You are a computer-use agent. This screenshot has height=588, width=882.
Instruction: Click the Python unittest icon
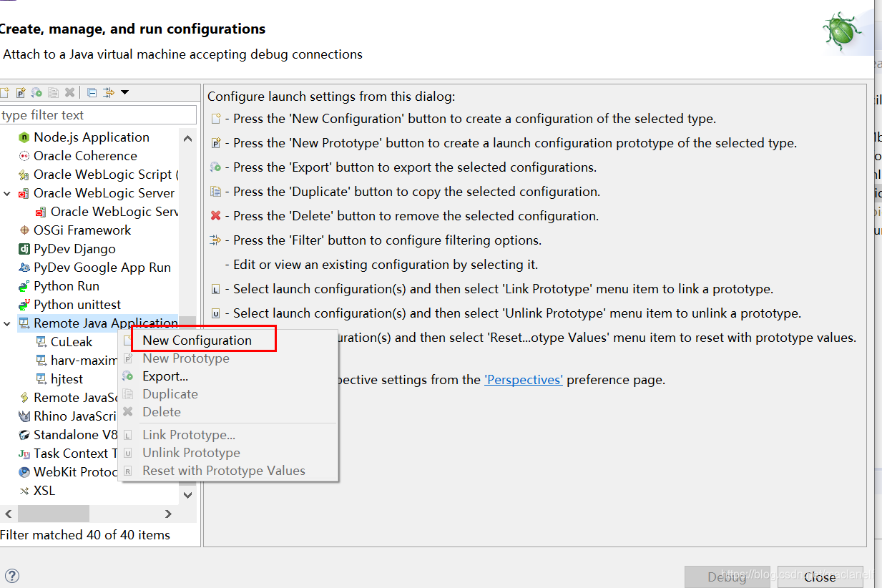click(24, 305)
